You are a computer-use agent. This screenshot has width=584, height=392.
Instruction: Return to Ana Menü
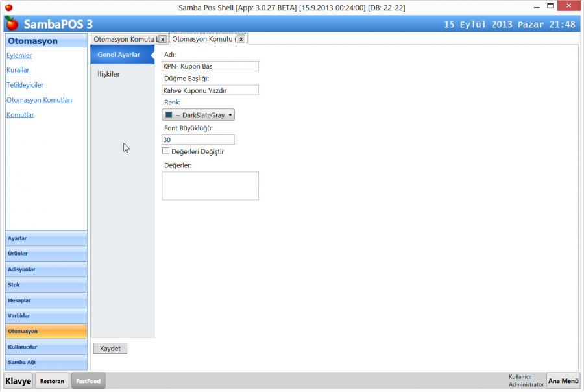[562, 381]
